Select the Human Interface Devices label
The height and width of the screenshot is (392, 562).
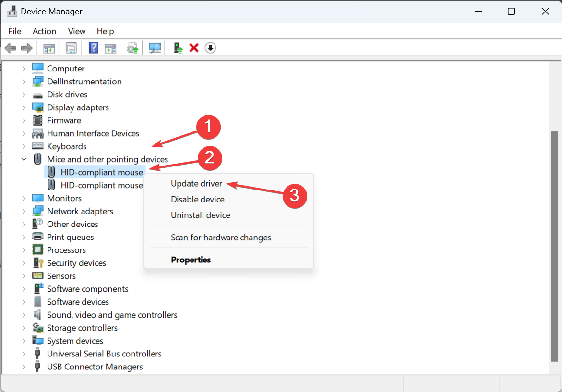93,133
